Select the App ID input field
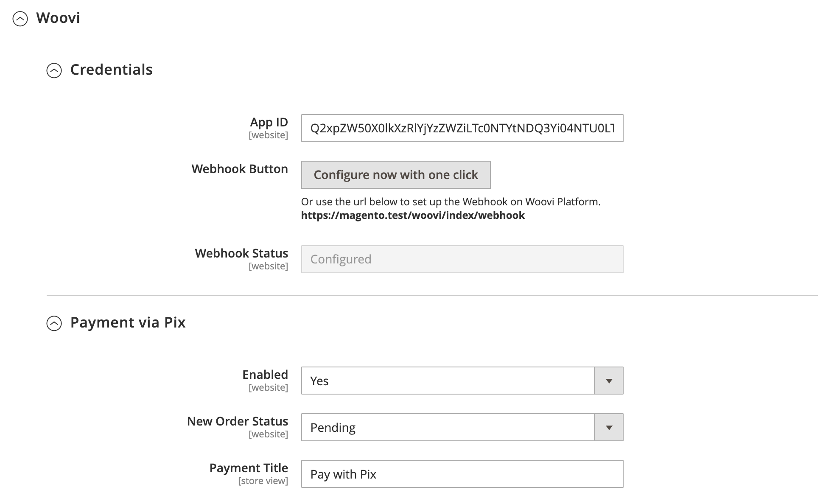 click(462, 128)
